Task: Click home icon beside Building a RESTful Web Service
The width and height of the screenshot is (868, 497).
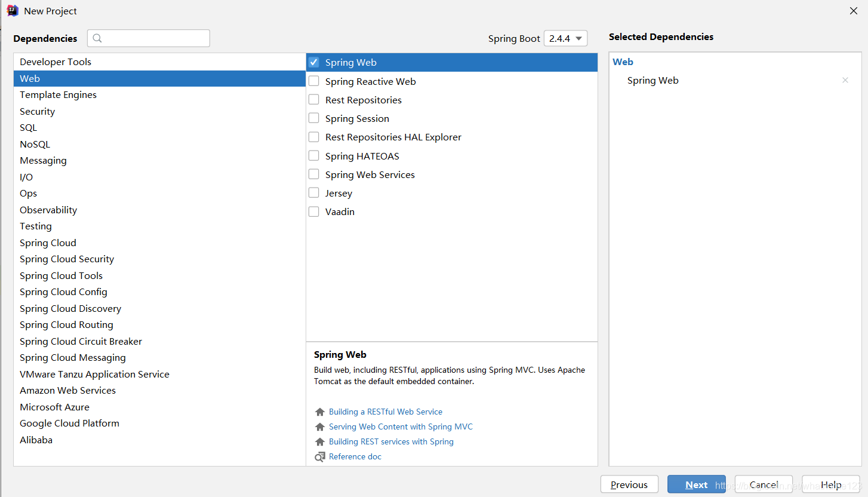Action: click(320, 412)
